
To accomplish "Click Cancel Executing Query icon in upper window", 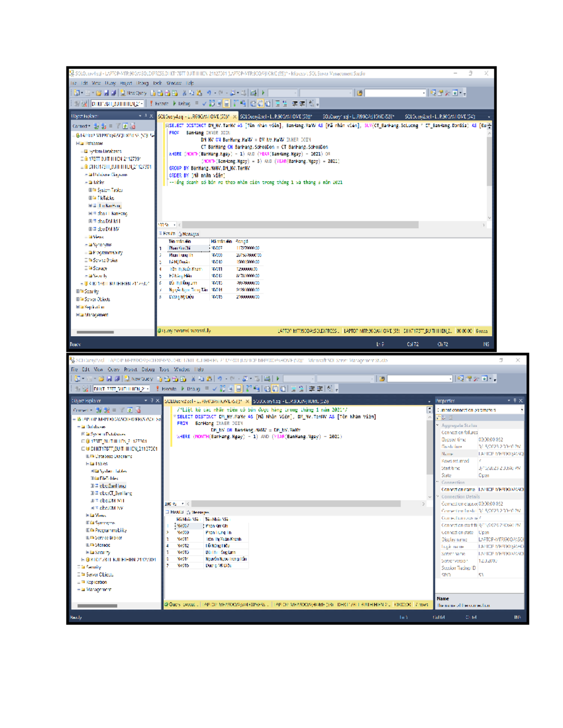I will [x=197, y=104].
